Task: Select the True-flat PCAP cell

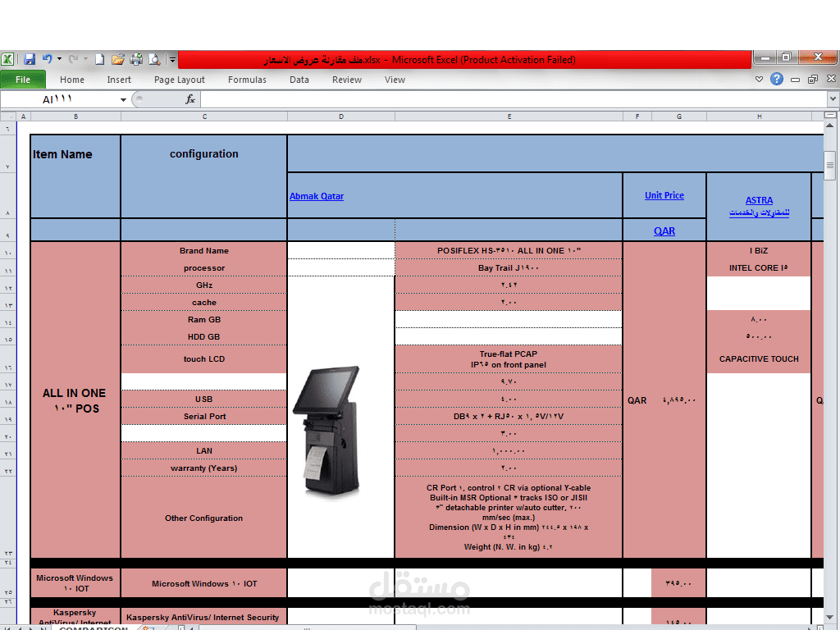Action: coord(509,359)
